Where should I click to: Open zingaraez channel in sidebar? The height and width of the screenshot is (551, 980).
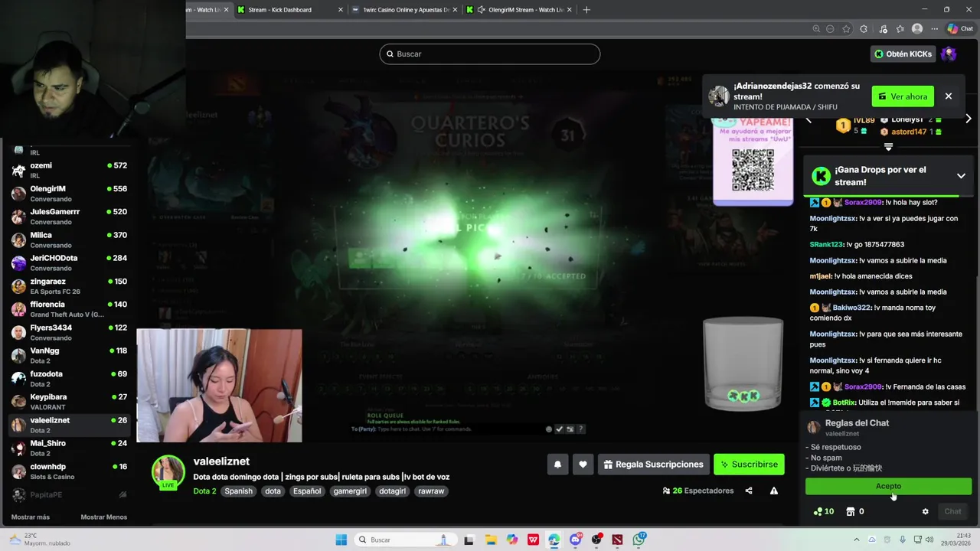[69, 286]
